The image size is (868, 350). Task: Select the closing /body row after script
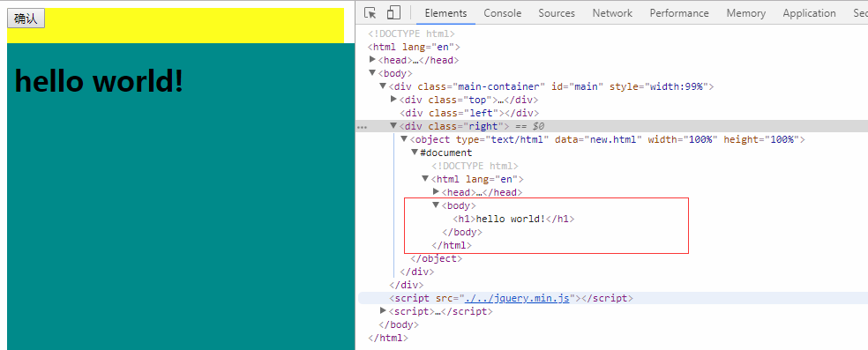(x=399, y=324)
